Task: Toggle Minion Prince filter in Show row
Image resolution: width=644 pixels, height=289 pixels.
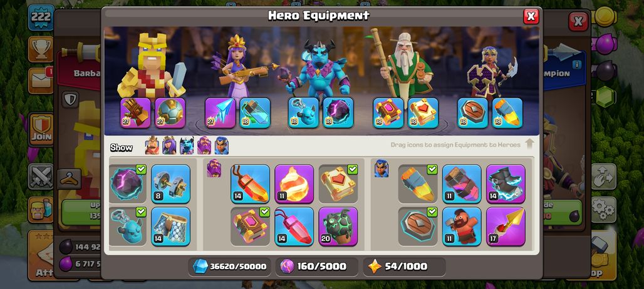Action: 187,145
